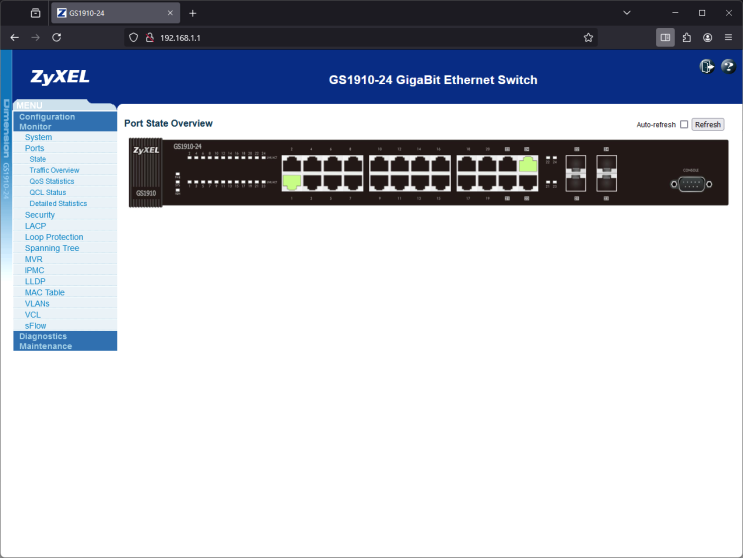Viewport: 743px width, 558px height.
Task: Click port 2 jack on switch image
Action: click(292, 164)
